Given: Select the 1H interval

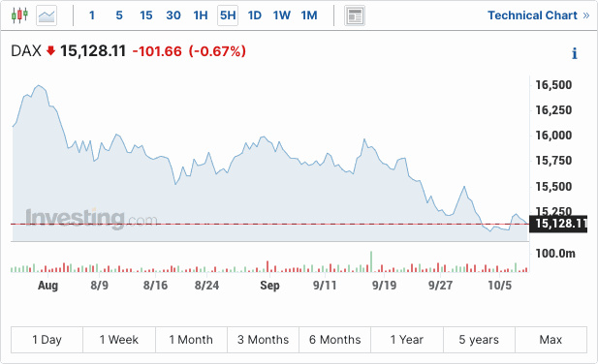Looking at the screenshot, I should pos(201,15).
